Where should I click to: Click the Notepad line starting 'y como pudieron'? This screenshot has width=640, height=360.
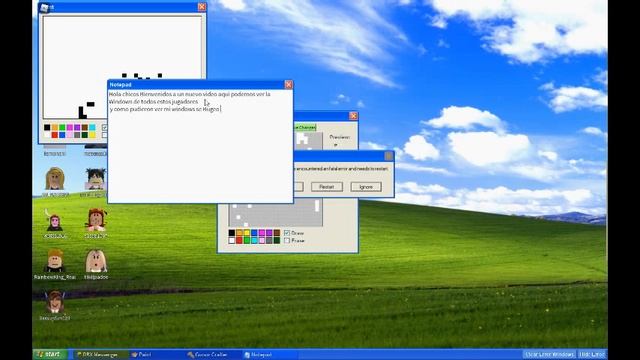[165, 109]
